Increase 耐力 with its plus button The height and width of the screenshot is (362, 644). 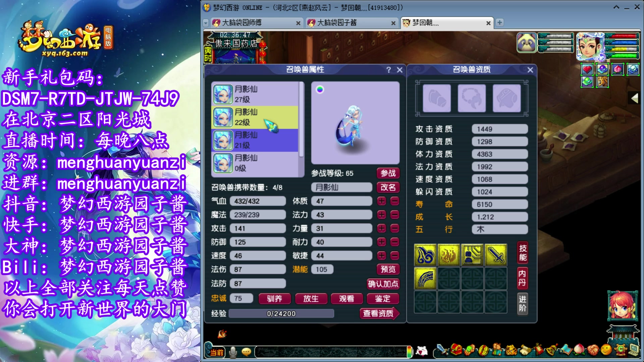(x=381, y=242)
